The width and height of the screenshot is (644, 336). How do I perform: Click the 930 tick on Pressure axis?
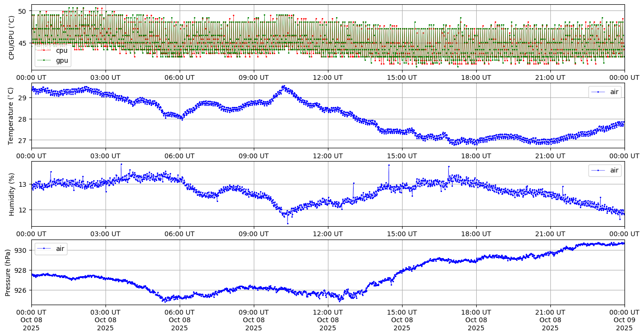coord(23,250)
